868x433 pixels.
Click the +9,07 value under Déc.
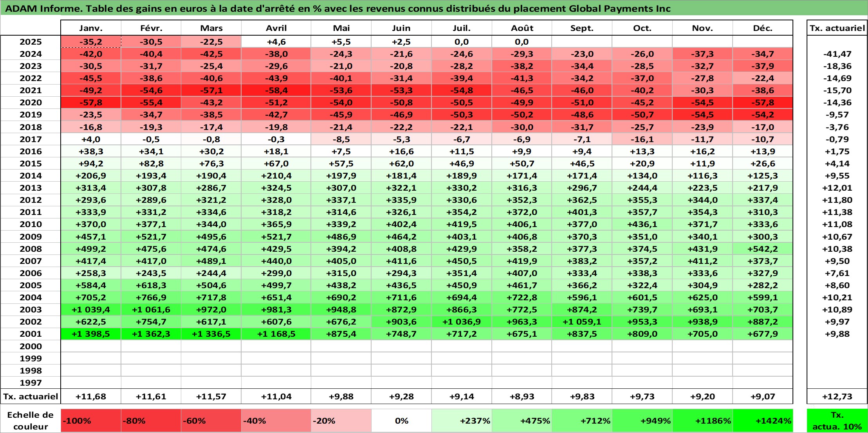point(763,397)
